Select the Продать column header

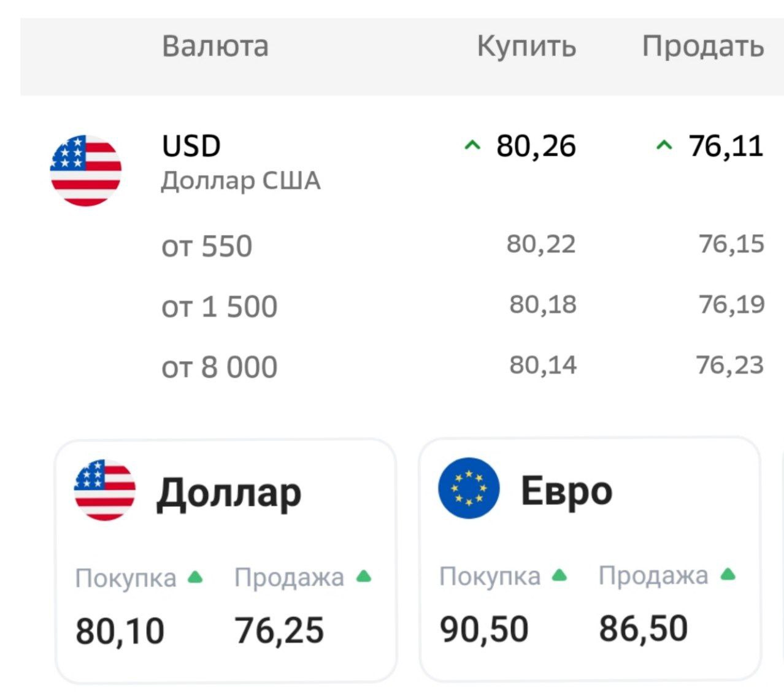[701, 45]
